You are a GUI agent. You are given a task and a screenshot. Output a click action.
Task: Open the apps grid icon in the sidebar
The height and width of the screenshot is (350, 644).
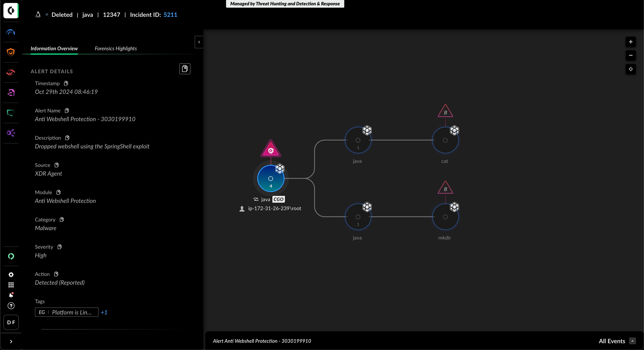pos(11,285)
